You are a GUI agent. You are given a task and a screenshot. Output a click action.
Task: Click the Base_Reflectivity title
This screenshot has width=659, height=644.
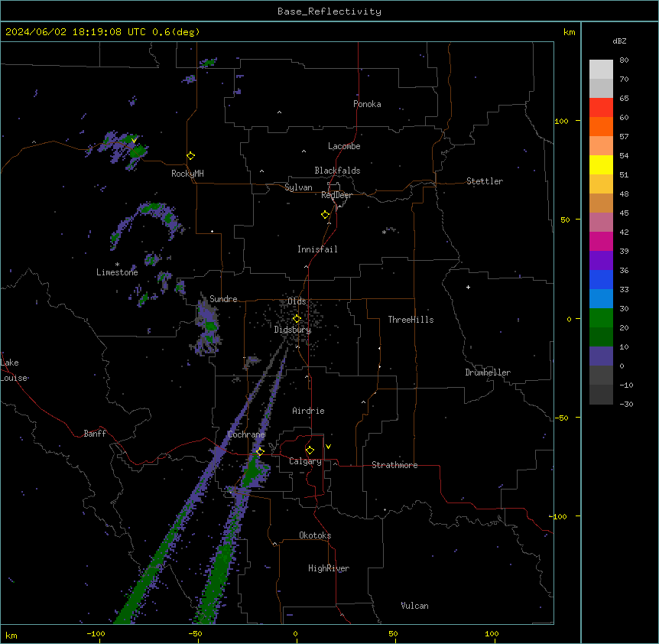tap(329, 11)
